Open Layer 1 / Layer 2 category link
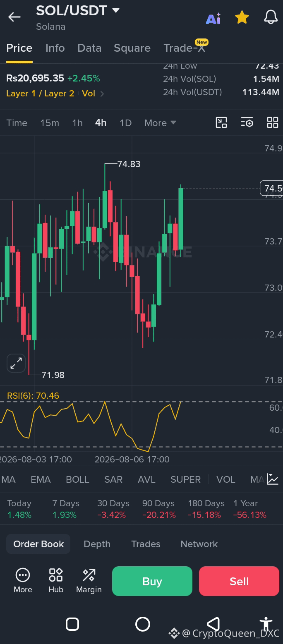This screenshot has width=283, height=644. [40, 93]
